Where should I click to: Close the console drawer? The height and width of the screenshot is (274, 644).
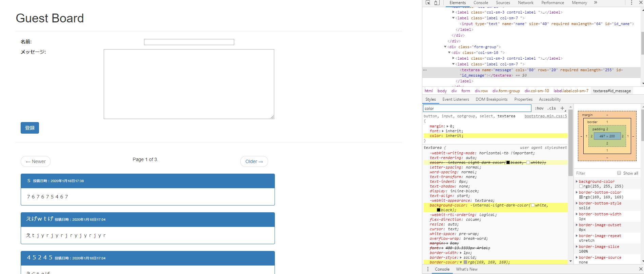coord(641,269)
